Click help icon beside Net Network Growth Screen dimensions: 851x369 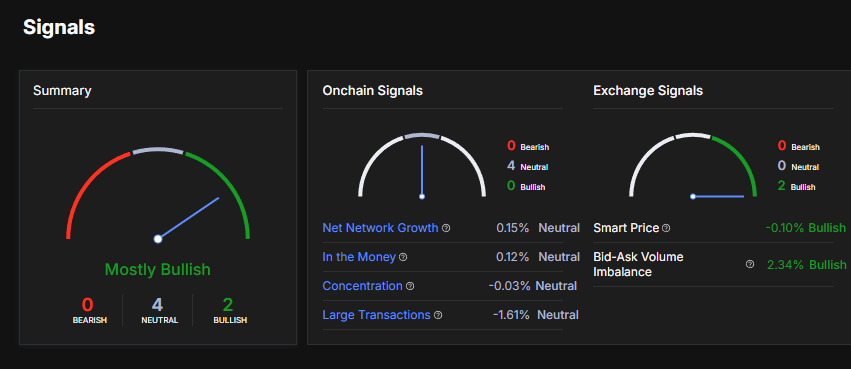(x=446, y=228)
